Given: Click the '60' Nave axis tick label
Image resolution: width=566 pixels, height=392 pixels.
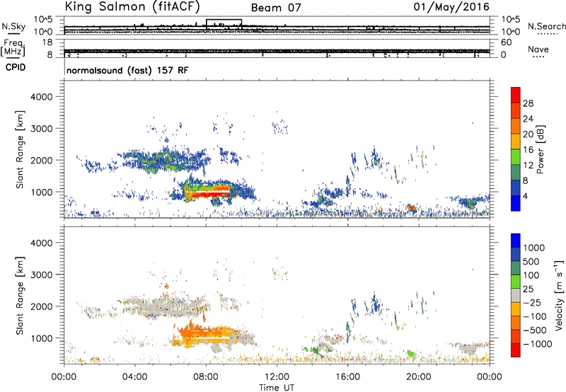Looking at the screenshot, I should point(507,42).
